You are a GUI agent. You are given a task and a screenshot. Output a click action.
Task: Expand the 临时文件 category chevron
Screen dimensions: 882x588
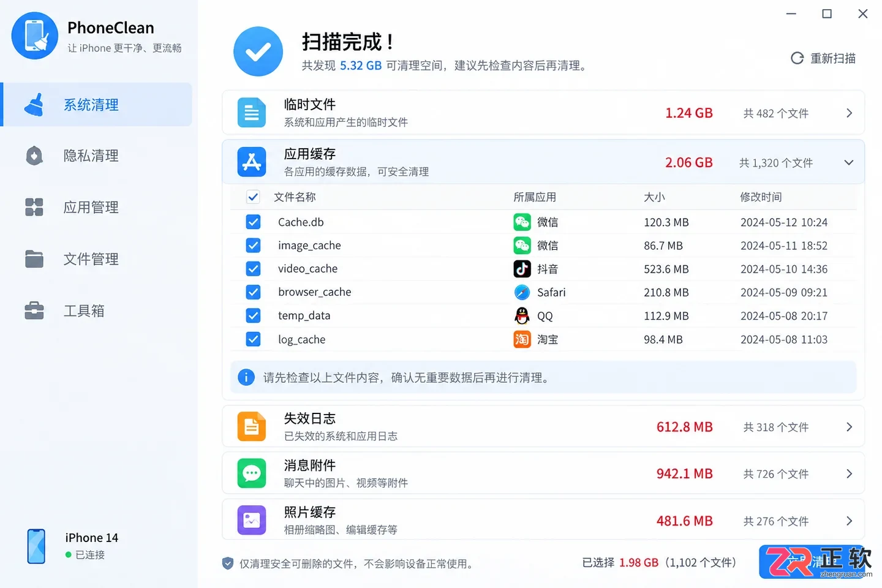(x=849, y=113)
